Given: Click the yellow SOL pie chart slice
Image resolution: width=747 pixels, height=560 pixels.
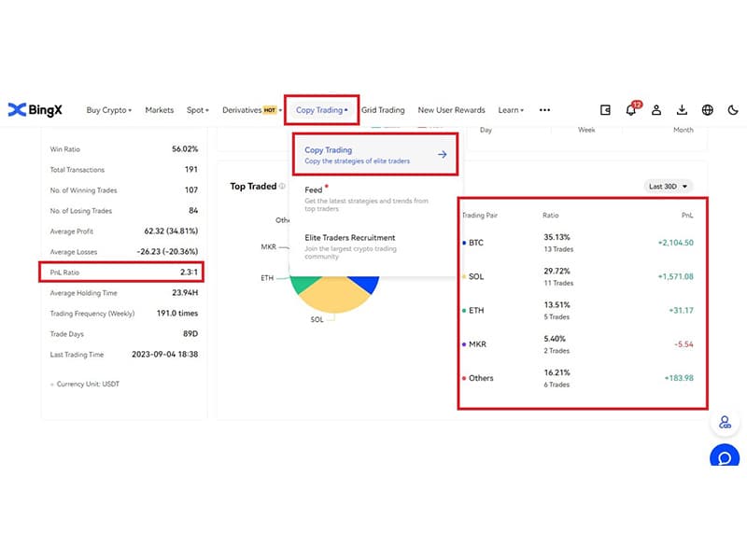Looking at the screenshot, I should [333, 296].
